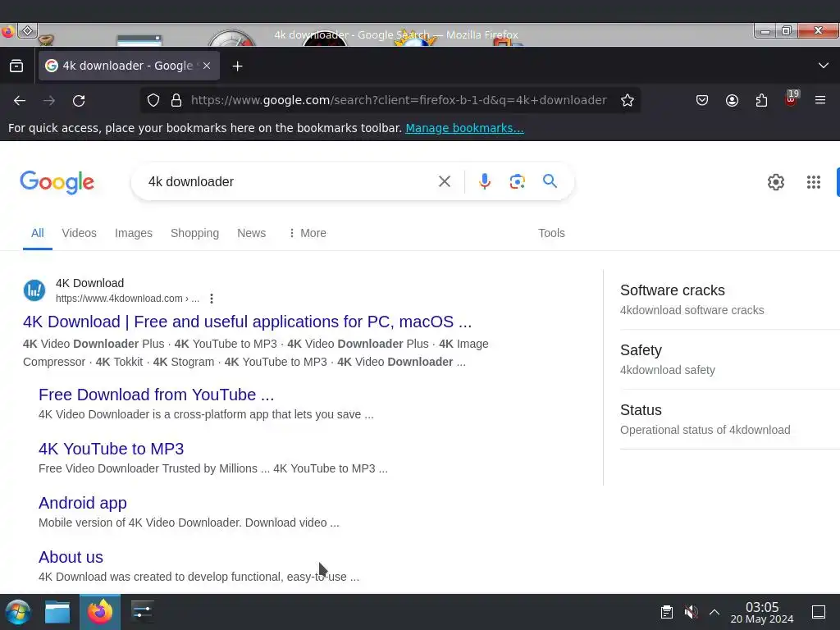This screenshot has width=840, height=630.
Task: Click the site padlock security icon
Action: coord(176,100)
